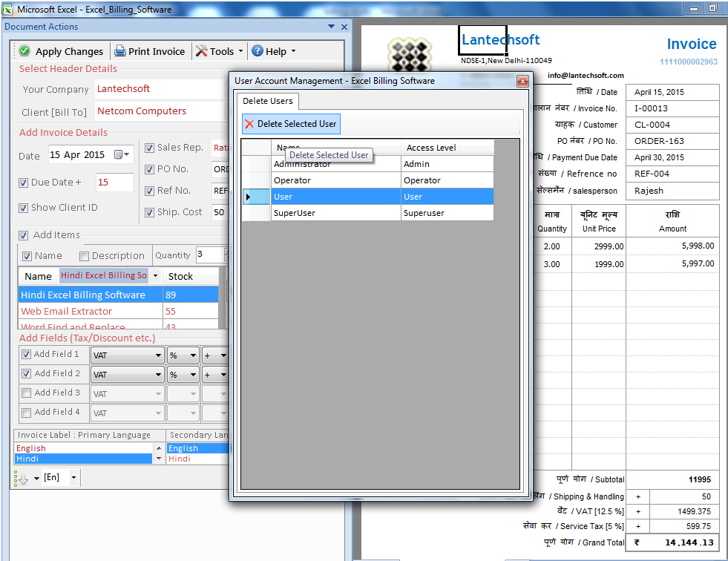Viewport: 728px width, 561px height.
Task: Click the Stock column header
Action: pyautogui.click(x=191, y=276)
